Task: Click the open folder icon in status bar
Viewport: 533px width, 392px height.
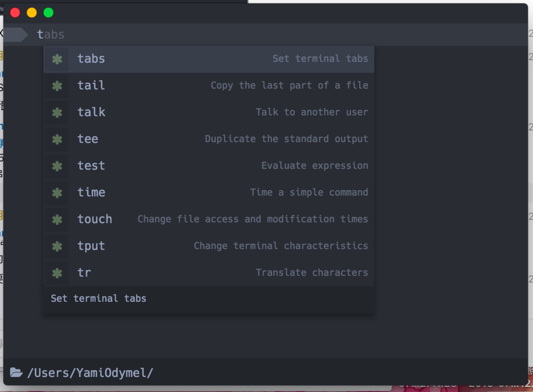Action: [16, 373]
